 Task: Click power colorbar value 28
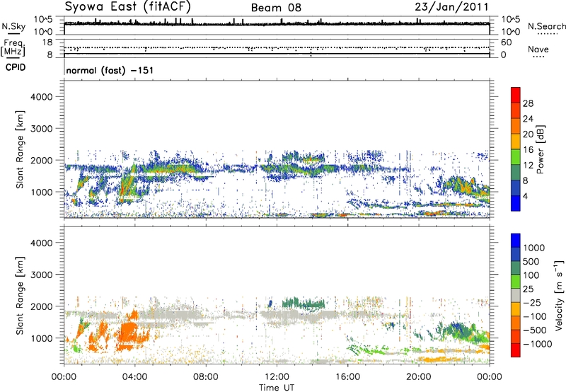(x=528, y=103)
